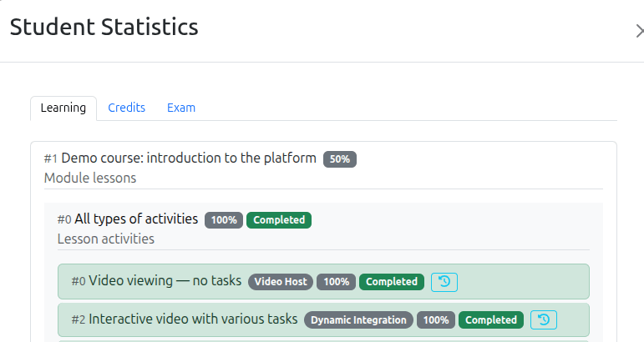Viewport: 644px width, 342px height.
Task: Select Interactive video with various tasks activity
Action: 193,319
